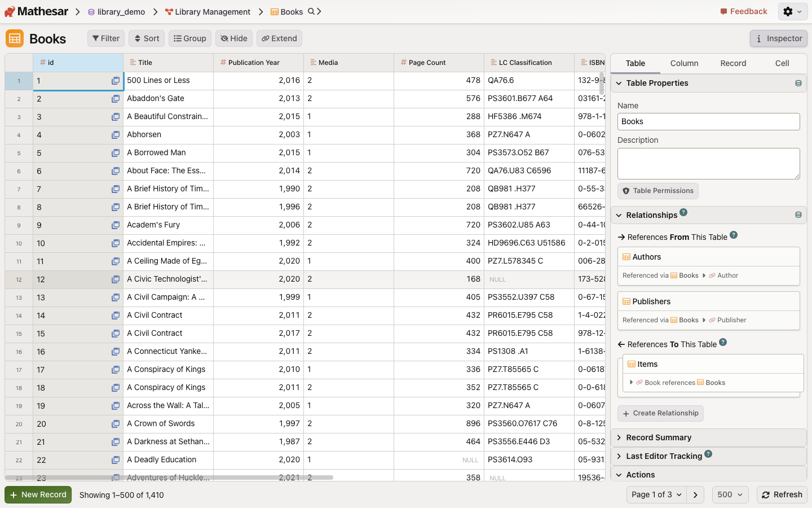
Task: Click the help icon next to Relationships
Action: click(683, 212)
